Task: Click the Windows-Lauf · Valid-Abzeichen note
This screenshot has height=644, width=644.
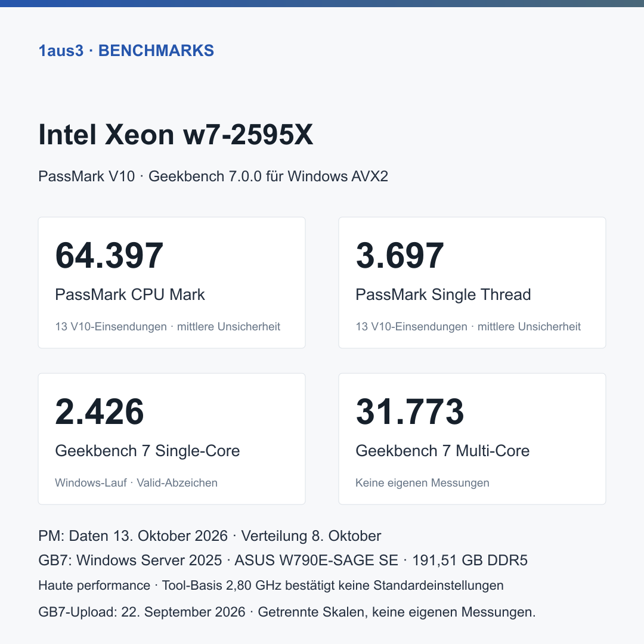Action: [137, 482]
